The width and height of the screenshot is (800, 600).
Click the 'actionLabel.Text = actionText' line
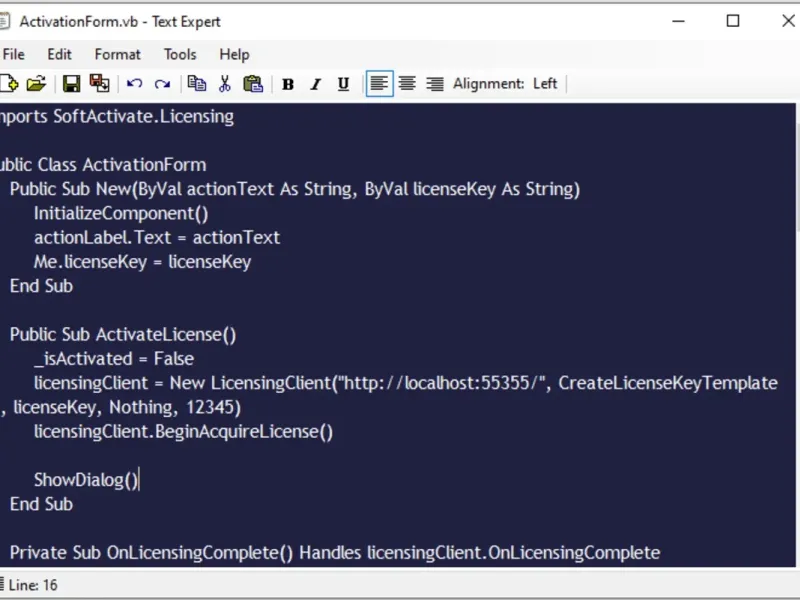[x=157, y=237]
